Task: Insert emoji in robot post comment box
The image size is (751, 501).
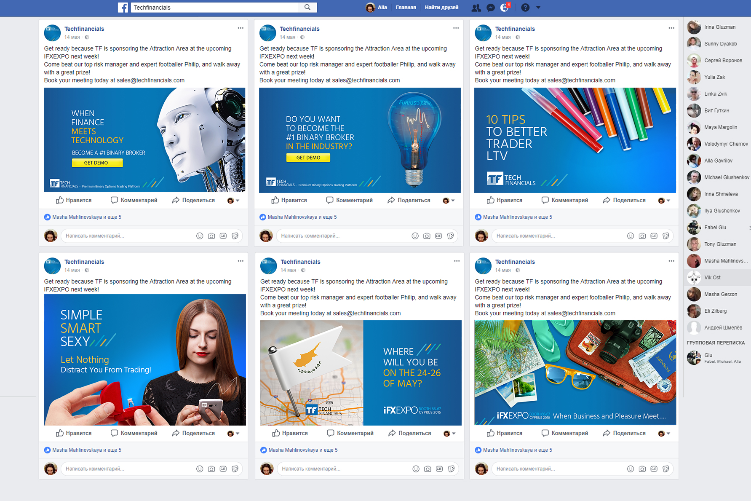Action: 200,236
